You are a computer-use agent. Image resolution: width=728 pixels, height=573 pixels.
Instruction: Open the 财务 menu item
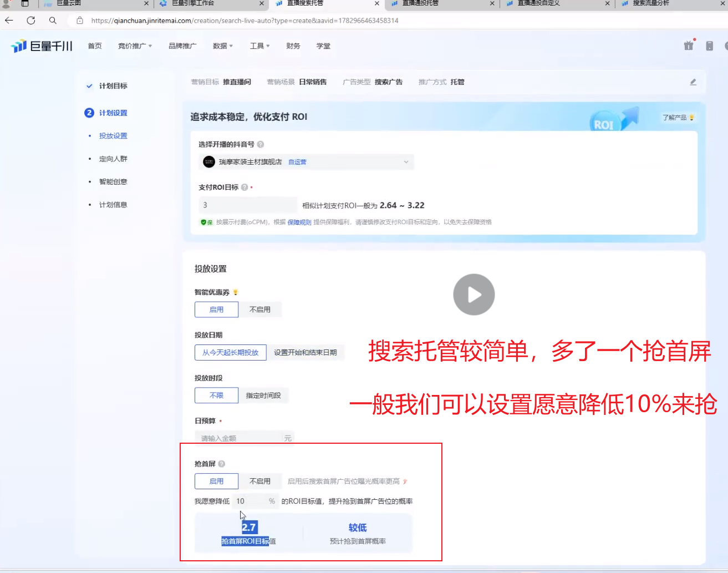coord(293,46)
